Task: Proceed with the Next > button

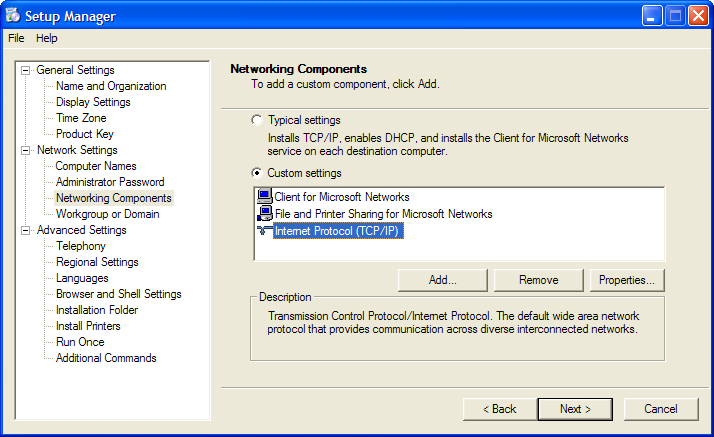Action: tap(575, 409)
